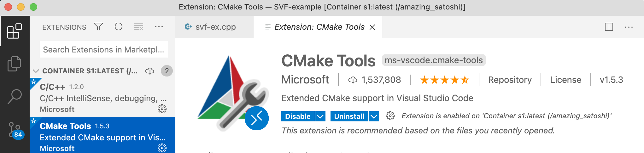This screenshot has width=644, height=153.
Task: Filter extensions with the funnel icon
Action: point(98,27)
